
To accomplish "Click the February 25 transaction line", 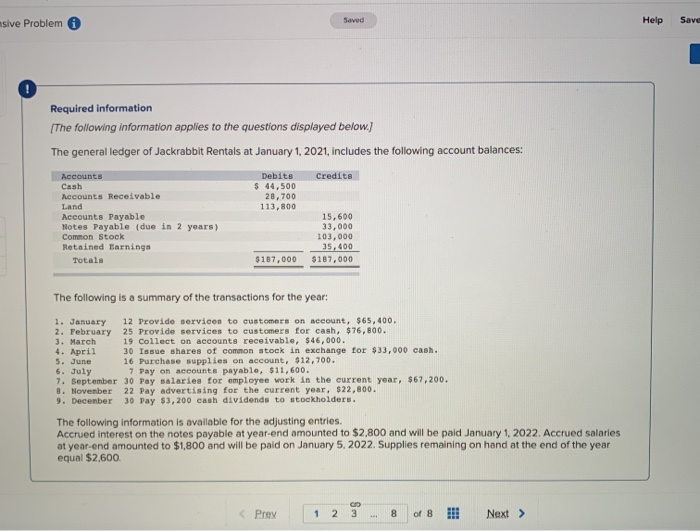I will (x=221, y=331).
